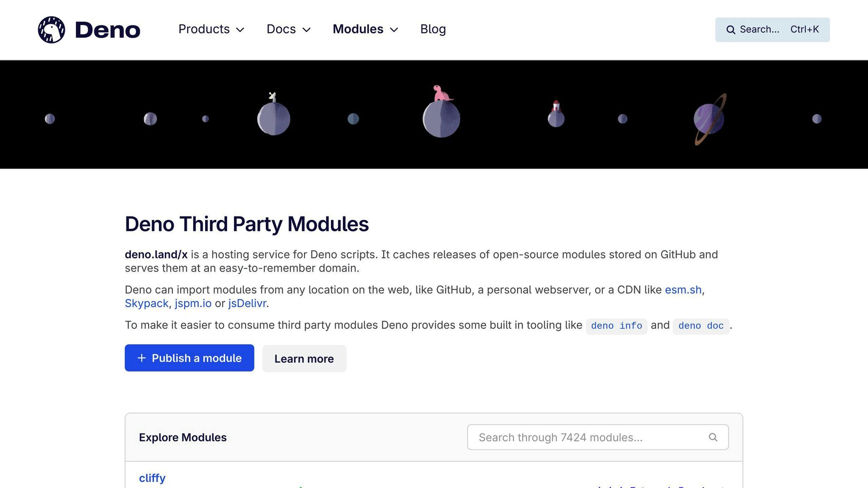Open the cliffy module

click(152, 478)
